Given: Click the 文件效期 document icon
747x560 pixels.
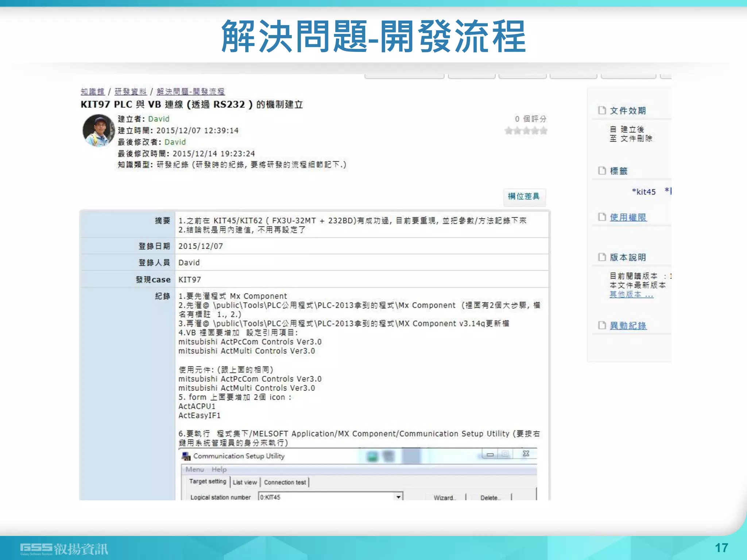Looking at the screenshot, I should (x=602, y=110).
